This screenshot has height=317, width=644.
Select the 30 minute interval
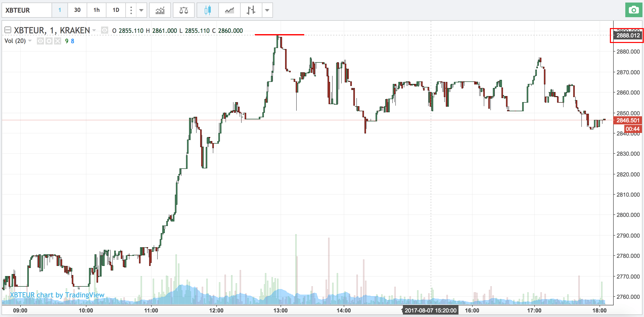click(x=77, y=10)
